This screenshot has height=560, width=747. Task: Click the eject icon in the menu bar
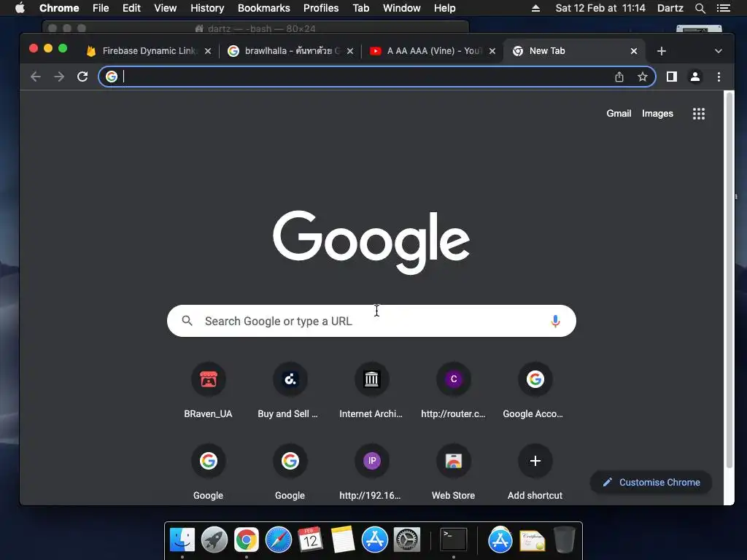pyautogui.click(x=535, y=8)
